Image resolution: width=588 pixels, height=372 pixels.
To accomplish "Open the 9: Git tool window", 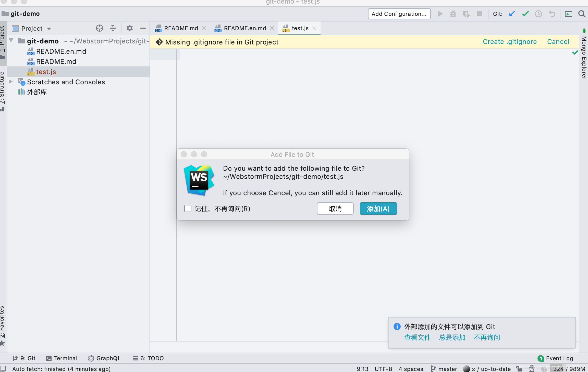I will pos(24,358).
